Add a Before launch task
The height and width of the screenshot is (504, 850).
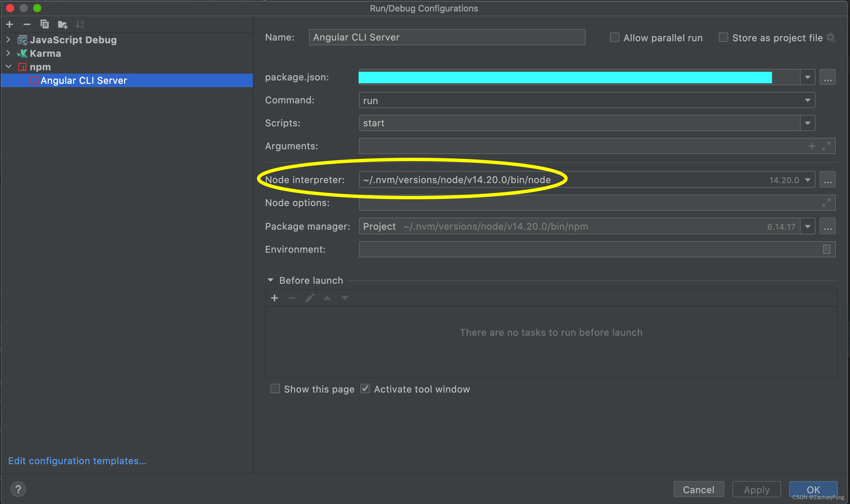[275, 298]
